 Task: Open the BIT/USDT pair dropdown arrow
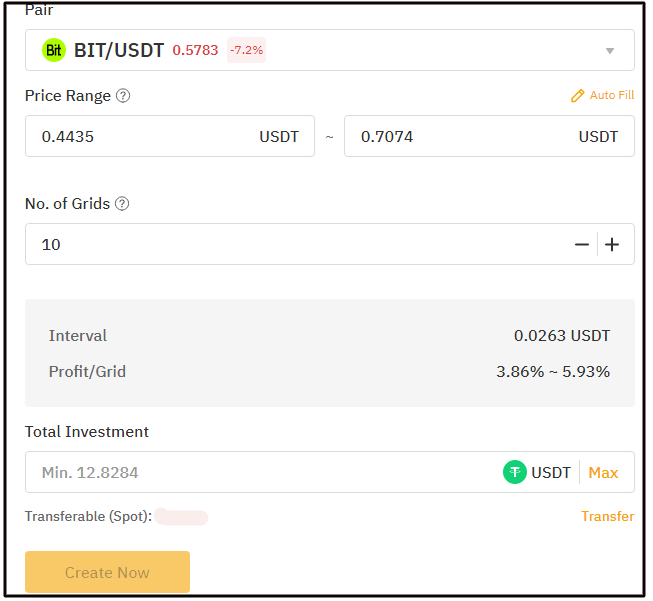pos(610,51)
